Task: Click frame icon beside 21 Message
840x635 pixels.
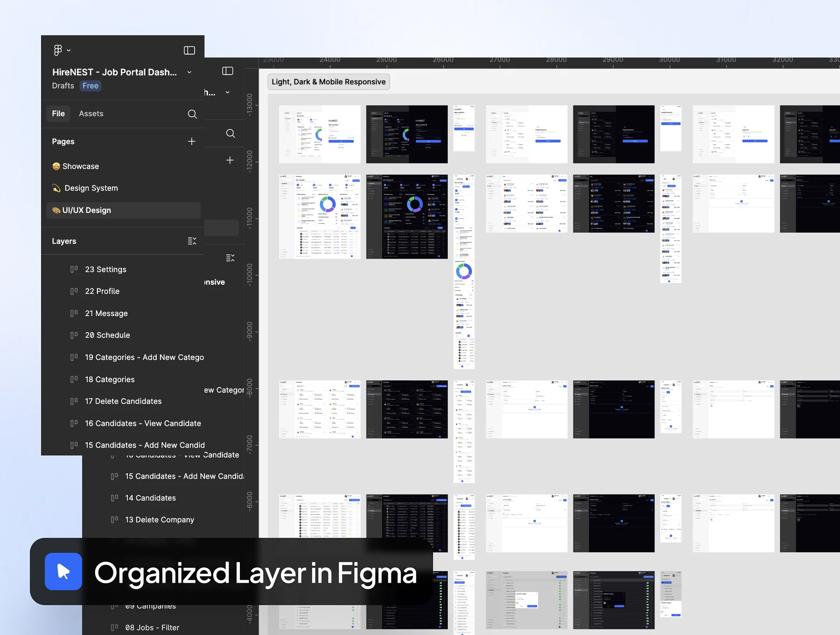Action: click(74, 313)
